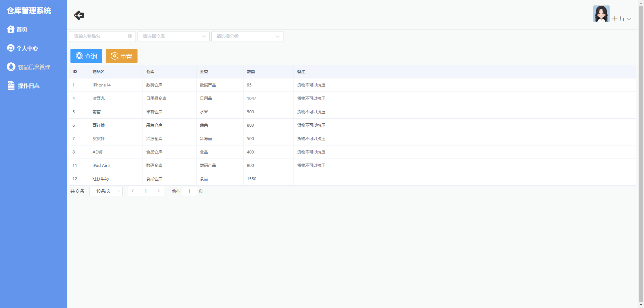Expand the 10条/页 page size selector
The width and height of the screenshot is (644, 308).
[106, 191]
